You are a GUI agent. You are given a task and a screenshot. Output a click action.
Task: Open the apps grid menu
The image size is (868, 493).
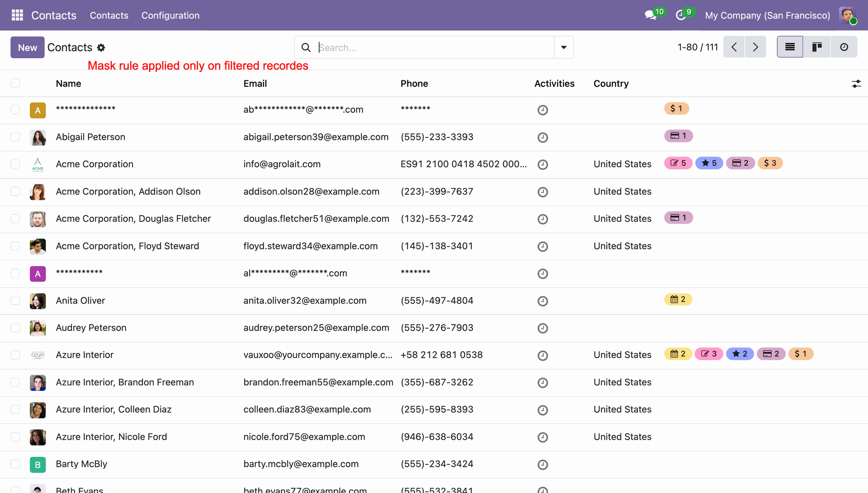17,15
